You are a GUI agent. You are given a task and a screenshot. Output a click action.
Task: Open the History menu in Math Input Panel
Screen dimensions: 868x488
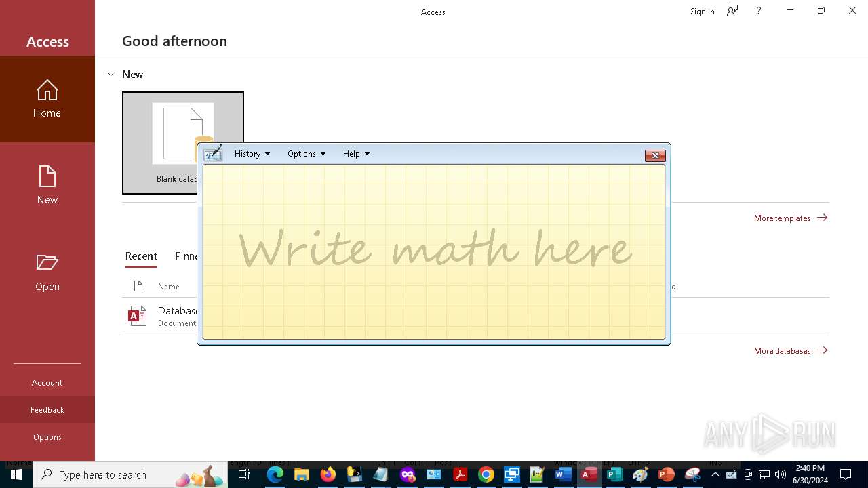252,154
